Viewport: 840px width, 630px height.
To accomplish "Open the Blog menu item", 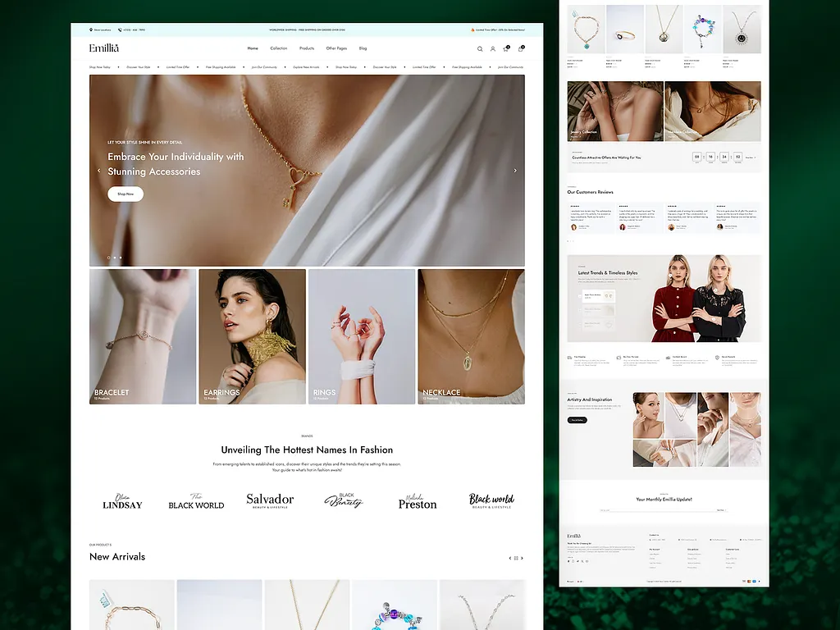I will [363, 48].
